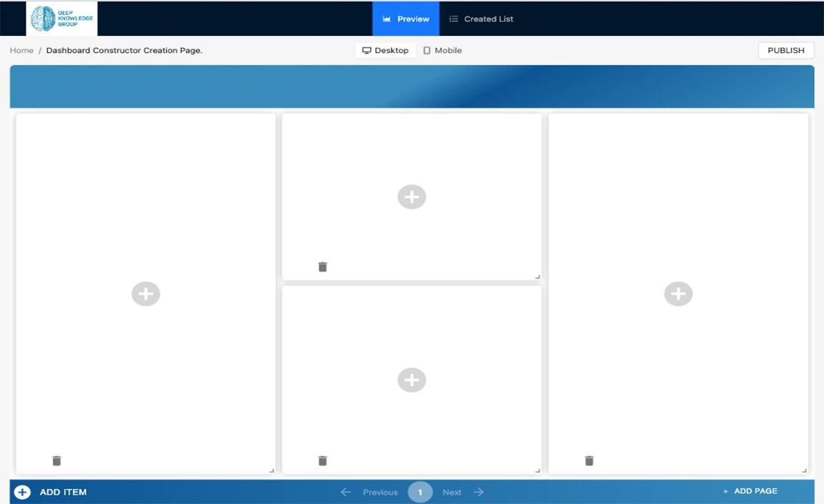Switch to Mobile view mode
Viewport: 824px width, 504px height.
coord(442,51)
